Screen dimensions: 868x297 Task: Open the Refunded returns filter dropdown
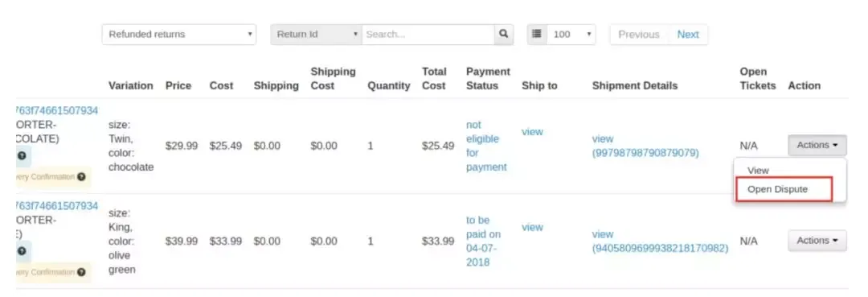[x=178, y=34]
